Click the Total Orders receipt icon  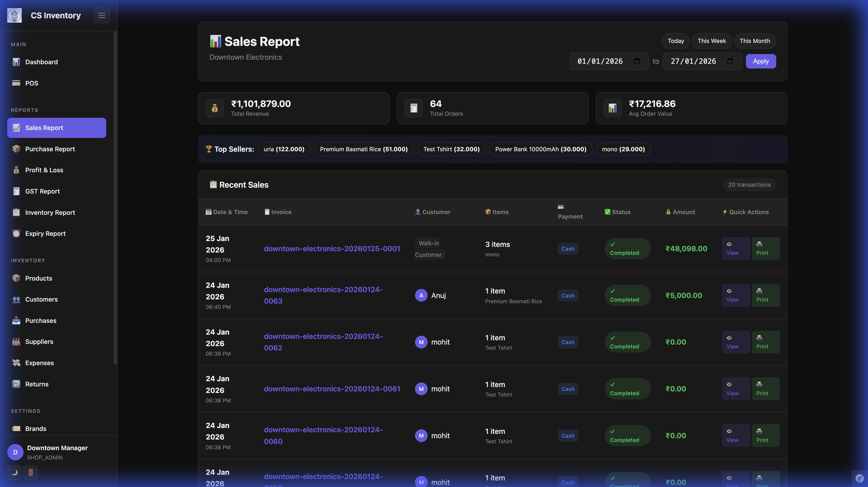click(413, 108)
